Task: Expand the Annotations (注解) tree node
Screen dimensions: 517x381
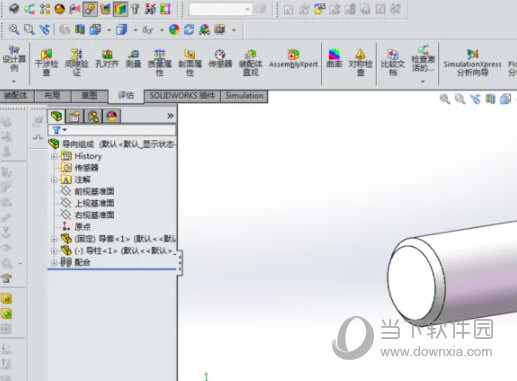Action: point(54,180)
